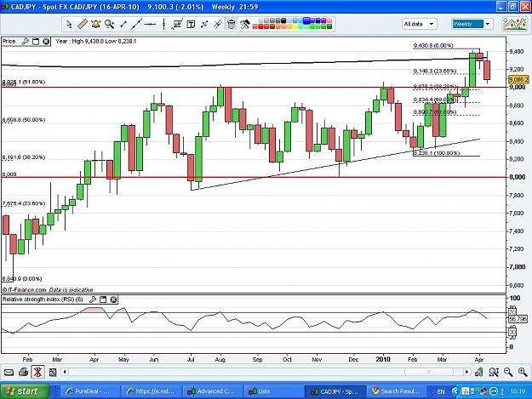The image size is (532, 399).
Task: Click the EN language indicator
Action: point(441,392)
